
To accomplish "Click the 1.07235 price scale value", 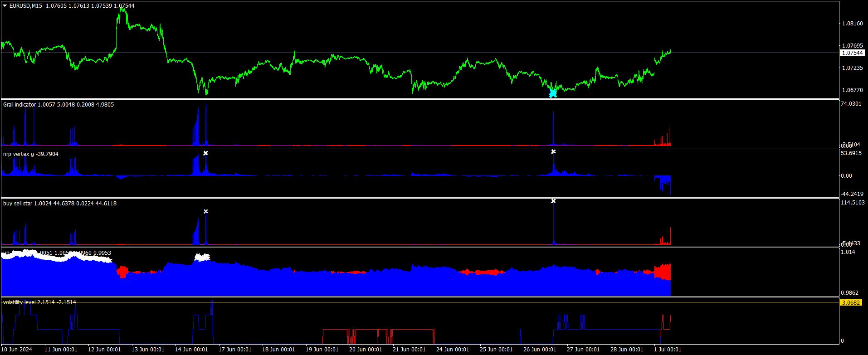I will pyautogui.click(x=853, y=68).
